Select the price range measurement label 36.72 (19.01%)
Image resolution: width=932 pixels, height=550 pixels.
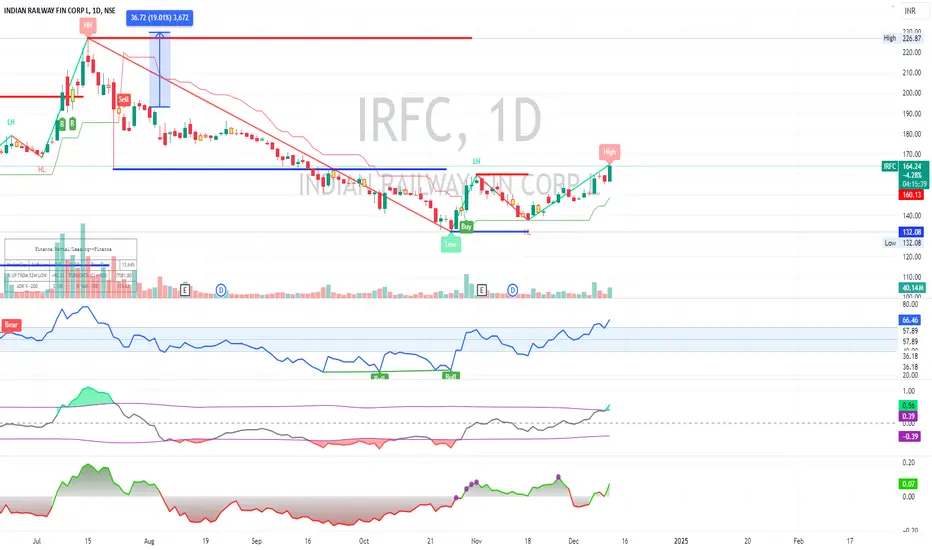pos(159,18)
